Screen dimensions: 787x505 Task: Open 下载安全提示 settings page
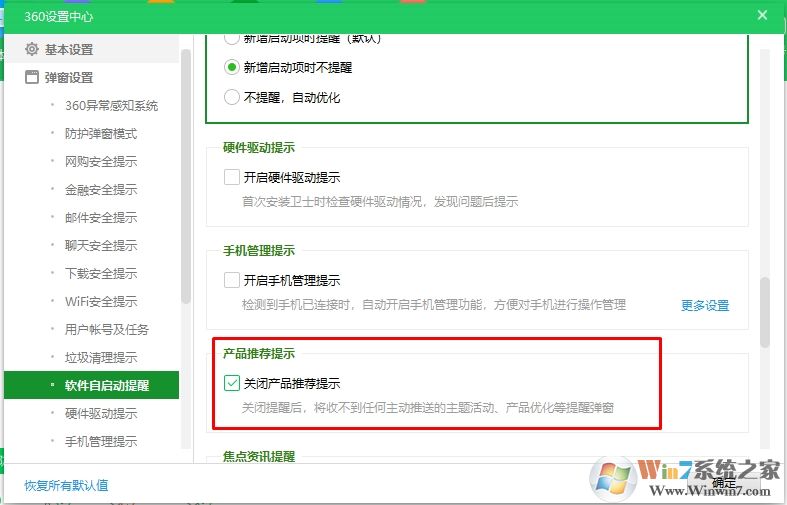(100, 274)
